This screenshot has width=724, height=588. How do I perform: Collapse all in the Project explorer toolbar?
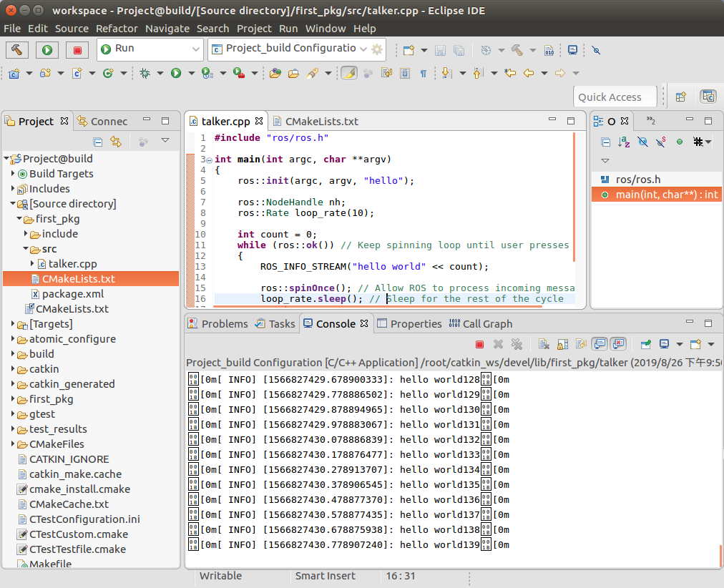pos(98,142)
